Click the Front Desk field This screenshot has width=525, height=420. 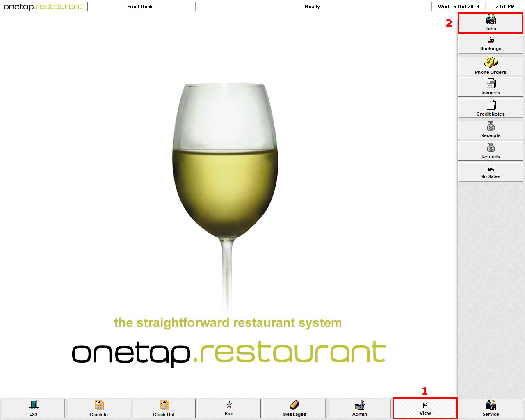140,6
